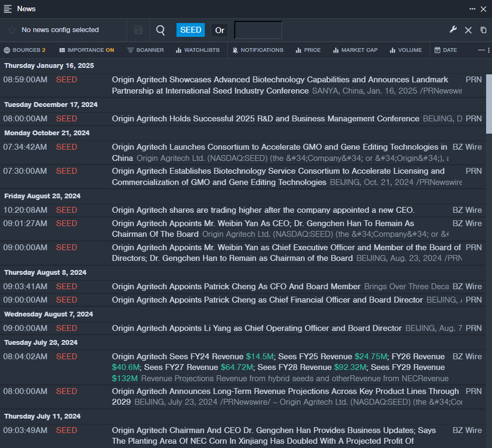Open the Market Cap filter dropdown
Screen dimensions: 492x448
pos(355,50)
